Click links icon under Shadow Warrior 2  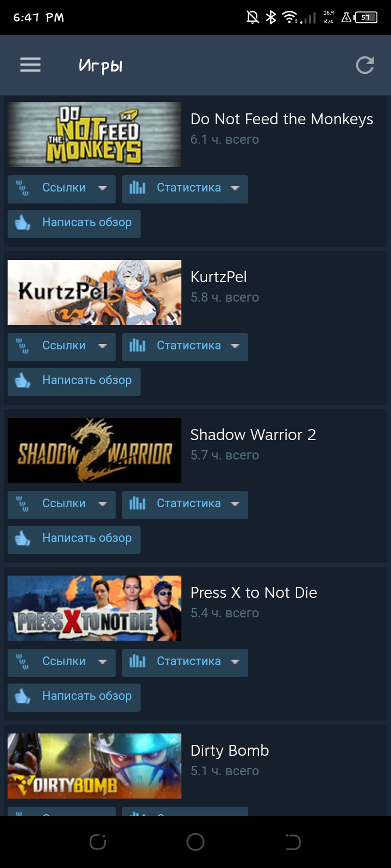coord(22,504)
